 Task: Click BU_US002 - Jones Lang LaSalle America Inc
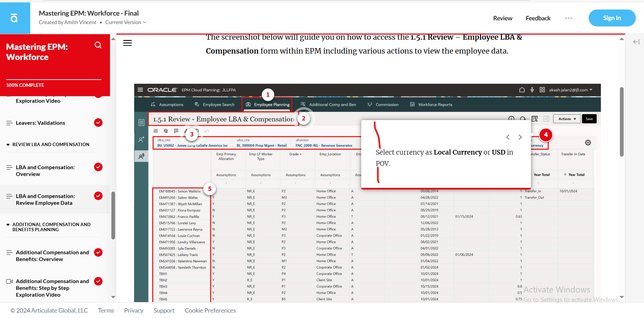point(192,145)
